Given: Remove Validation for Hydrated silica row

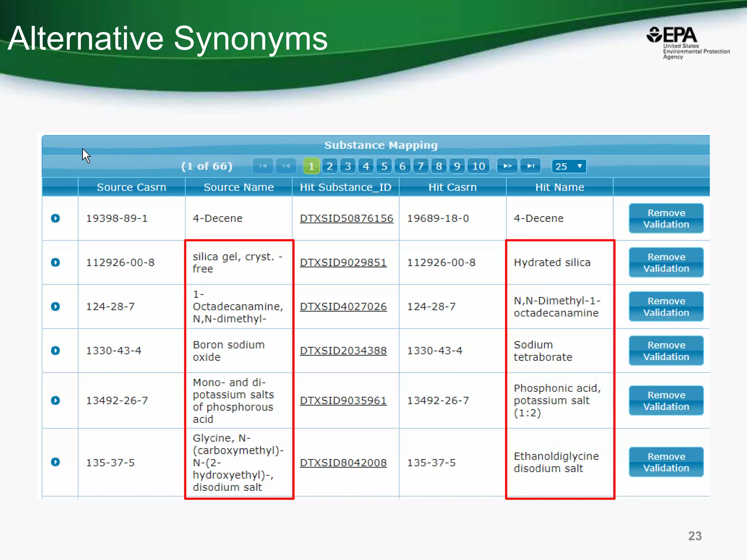Looking at the screenshot, I should coord(666,262).
